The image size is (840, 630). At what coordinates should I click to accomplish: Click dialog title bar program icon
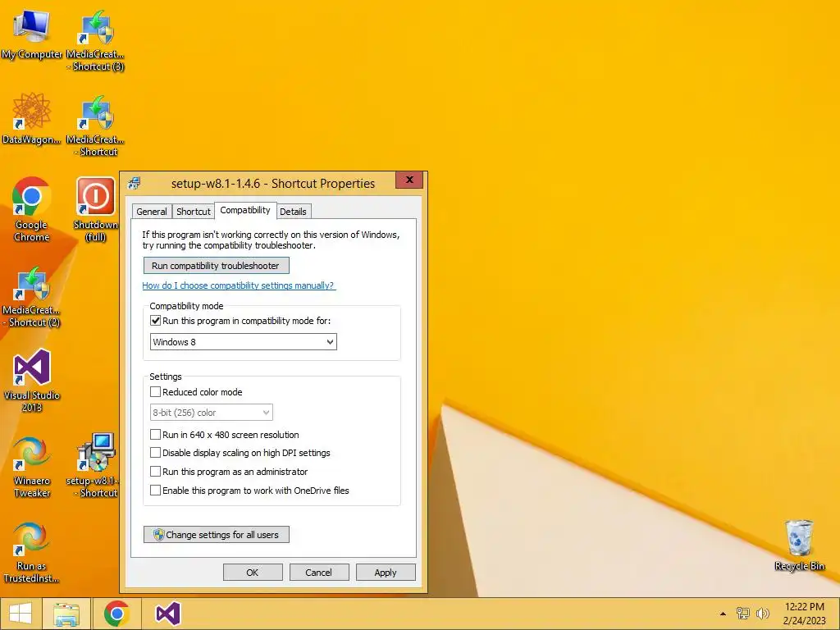coord(135,184)
